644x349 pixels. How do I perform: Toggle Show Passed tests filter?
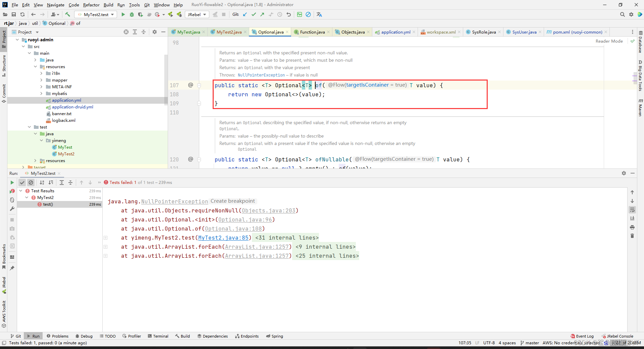pyautogui.click(x=22, y=183)
